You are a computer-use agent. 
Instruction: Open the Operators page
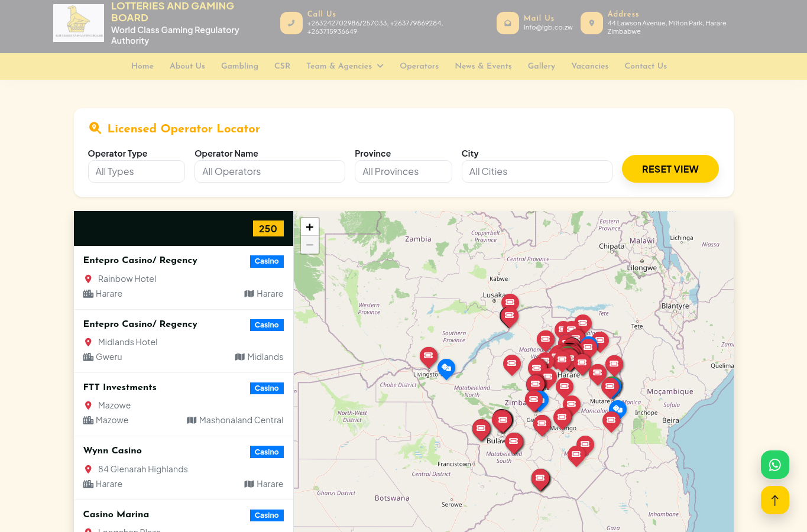[x=419, y=66]
